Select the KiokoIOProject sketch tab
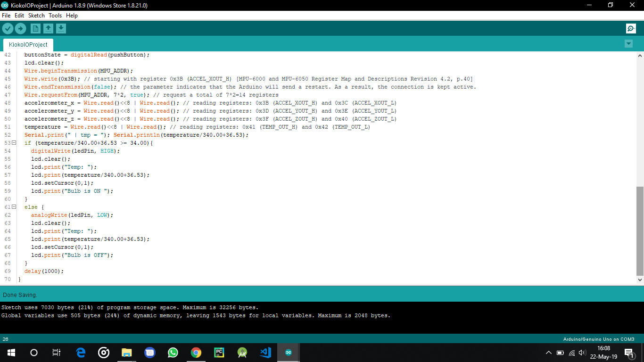 pyautogui.click(x=28, y=44)
